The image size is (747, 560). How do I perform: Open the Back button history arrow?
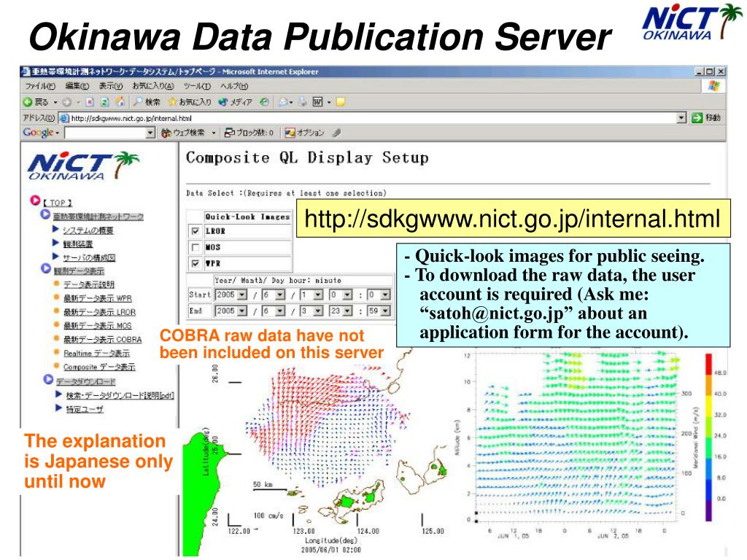coord(55,102)
